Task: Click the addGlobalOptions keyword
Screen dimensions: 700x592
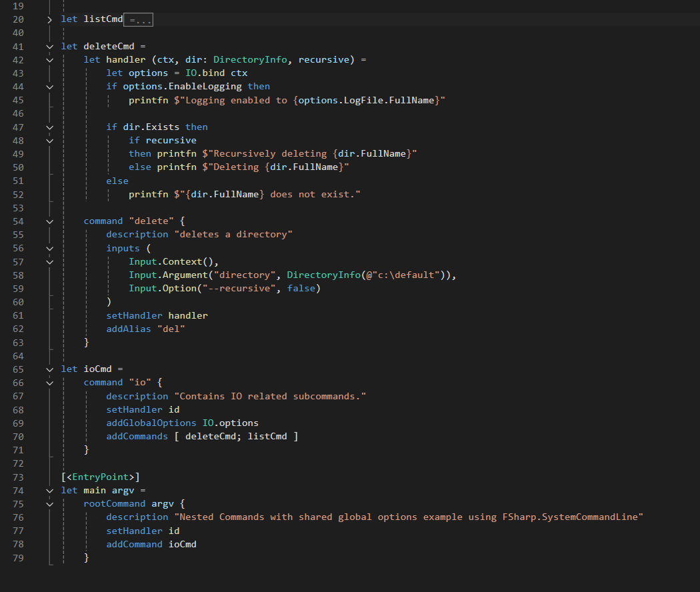Action: click(151, 423)
